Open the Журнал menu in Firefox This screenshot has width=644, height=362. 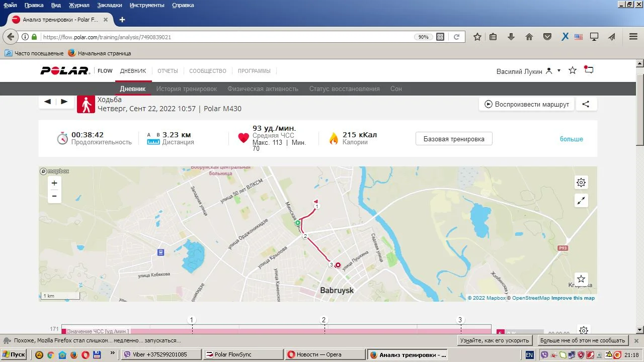79,5
